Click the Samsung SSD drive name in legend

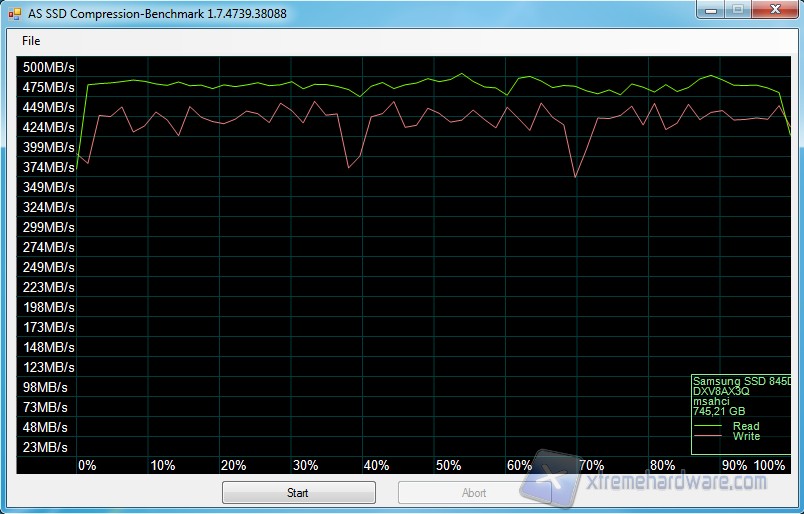coord(741,382)
